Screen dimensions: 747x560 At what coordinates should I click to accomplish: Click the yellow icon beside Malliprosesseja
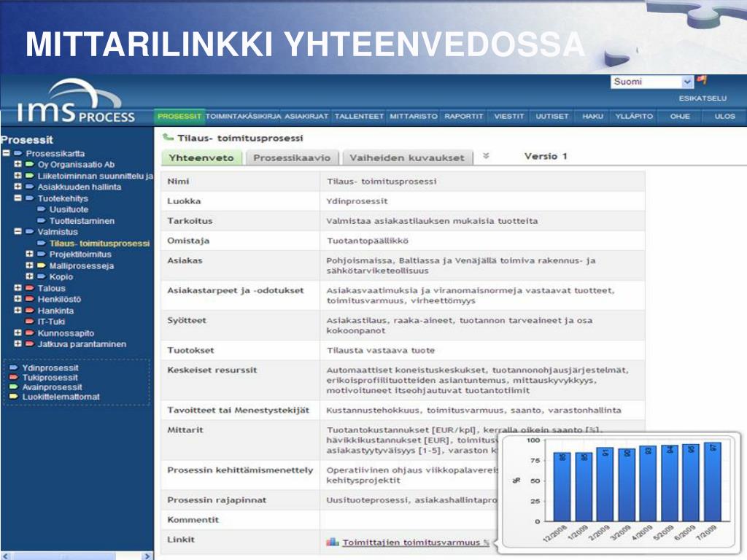click(x=42, y=265)
